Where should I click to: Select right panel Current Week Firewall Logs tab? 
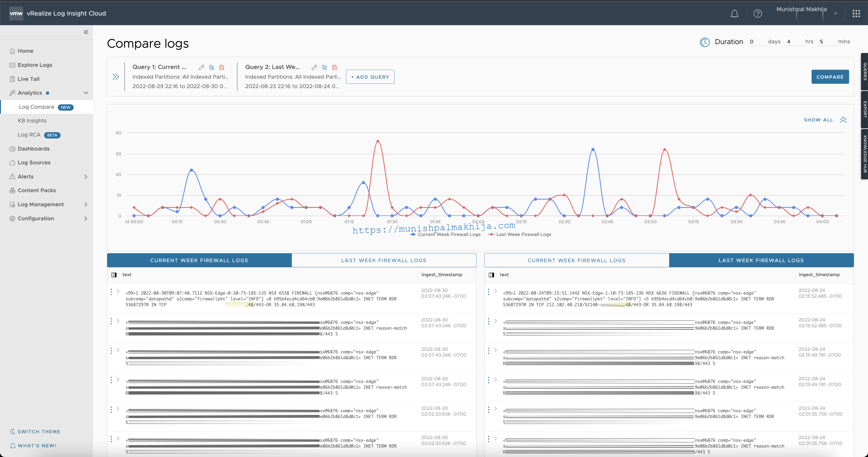(x=577, y=260)
